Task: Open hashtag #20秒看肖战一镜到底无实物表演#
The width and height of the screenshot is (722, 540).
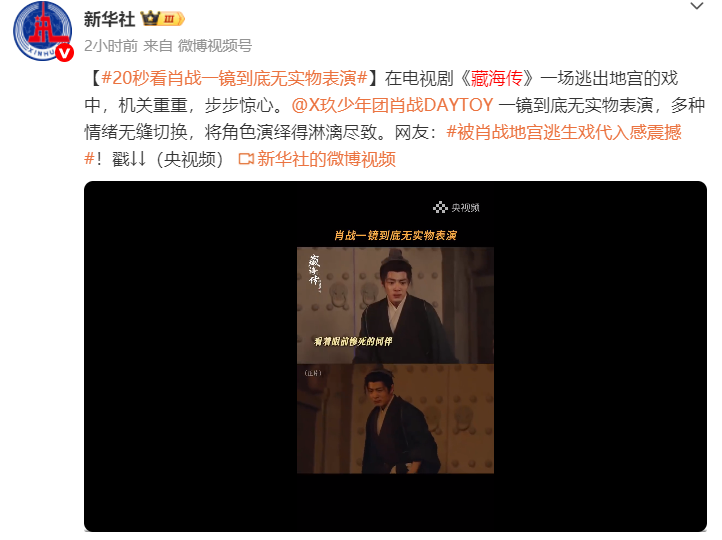Action: pyautogui.click(x=234, y=78)
